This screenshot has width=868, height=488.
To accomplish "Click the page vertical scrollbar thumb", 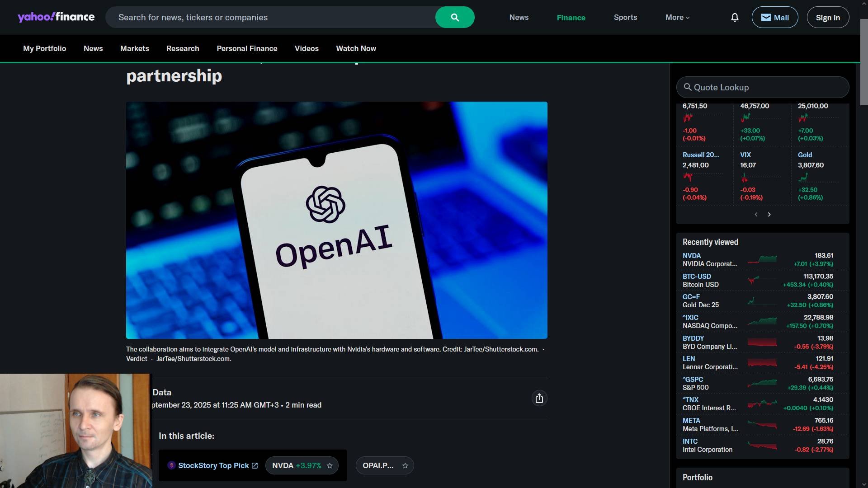I will 863,63.
